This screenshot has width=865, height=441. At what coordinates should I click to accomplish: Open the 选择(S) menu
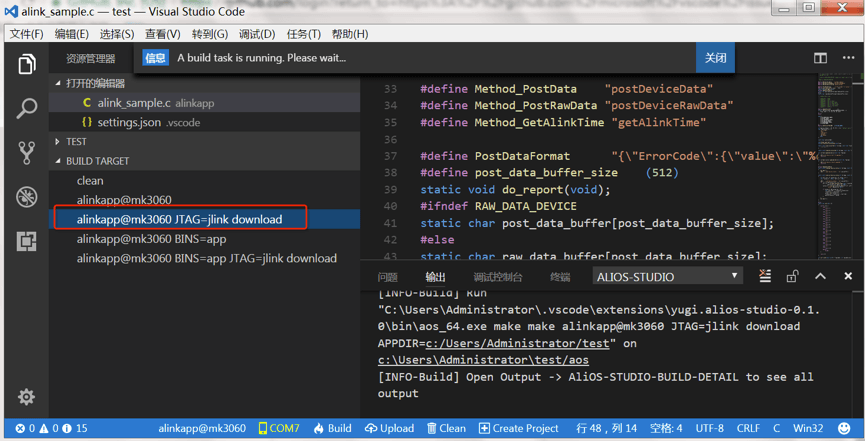[x=117, y=34]
